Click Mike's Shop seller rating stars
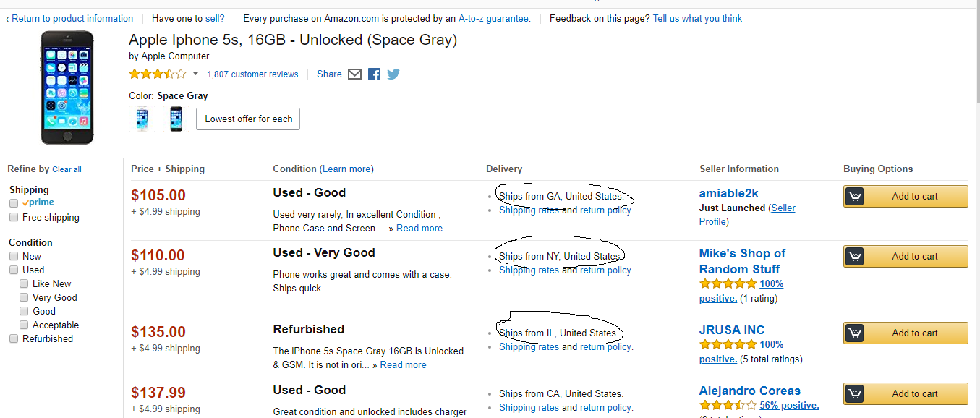Screen dimensions: 980x418 [x=728, y=284]
